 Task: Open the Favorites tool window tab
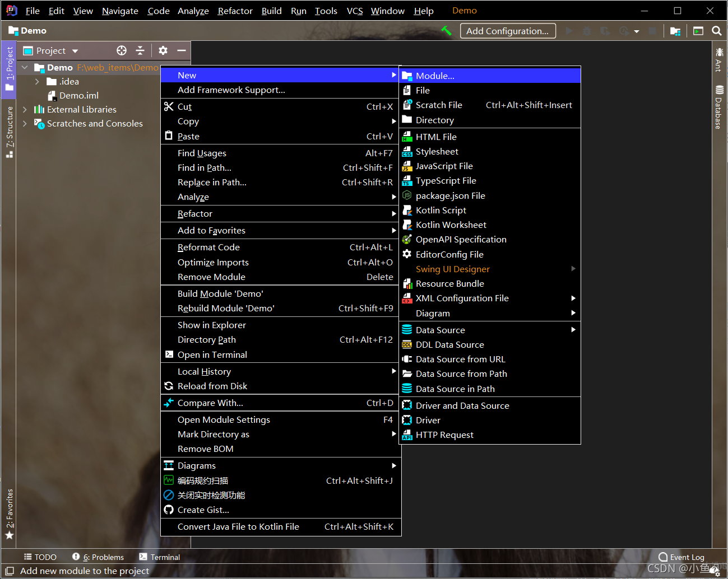pyautogui.click(x=9, y=513)
